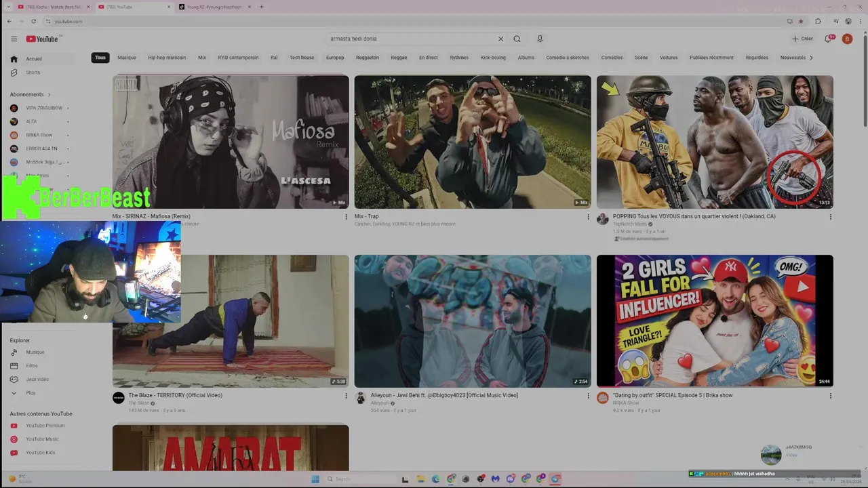Open the BRIKA Show channel avatar under video
868x488 pixels.
point(603,398)
